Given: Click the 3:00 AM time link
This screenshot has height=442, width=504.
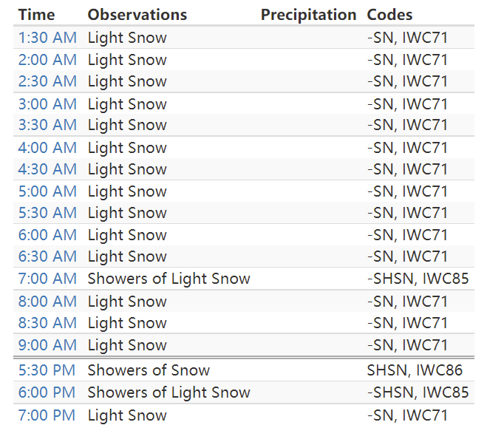Looking at the screenshot, I should 47,104.
